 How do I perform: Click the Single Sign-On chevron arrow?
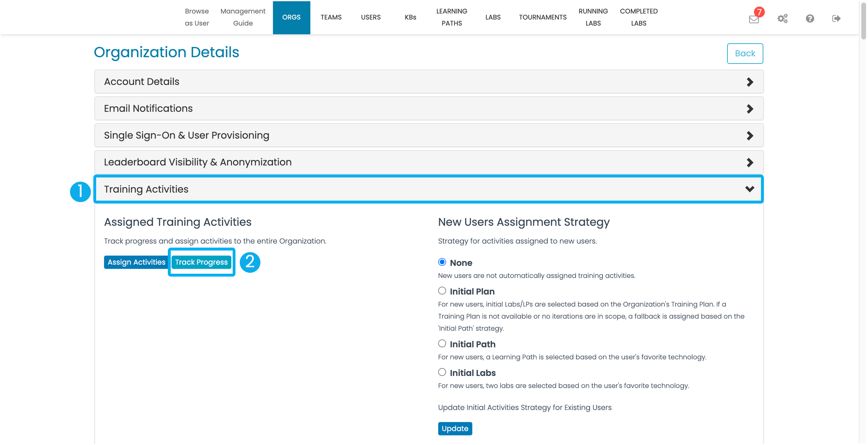coord(750,135)
